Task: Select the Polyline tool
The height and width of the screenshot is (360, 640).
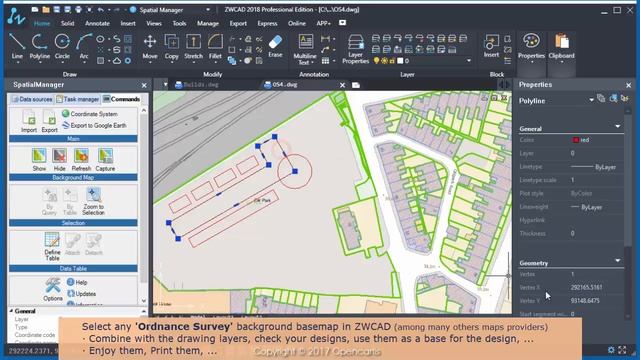Action: (x=40, y=46)
